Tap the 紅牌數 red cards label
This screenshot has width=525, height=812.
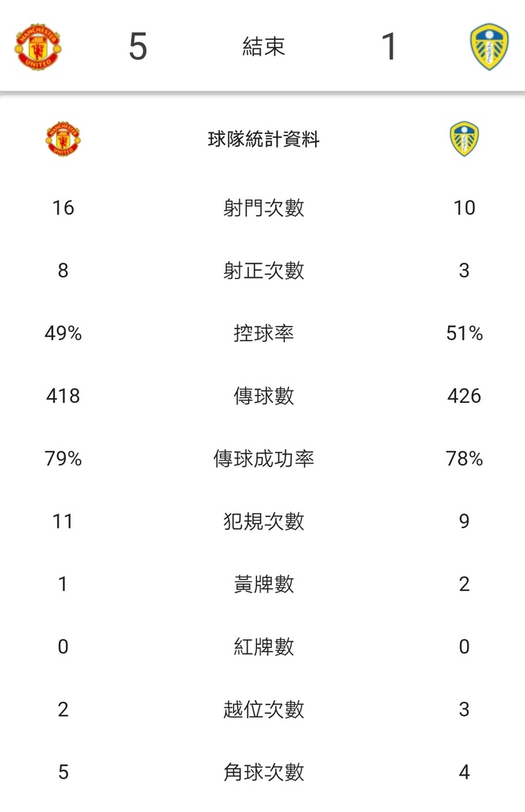263,647
